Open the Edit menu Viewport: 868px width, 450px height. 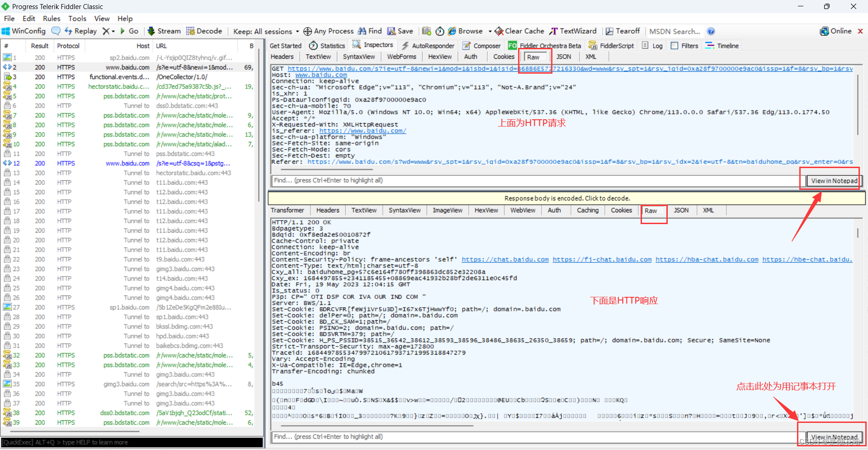pos(29,19)
